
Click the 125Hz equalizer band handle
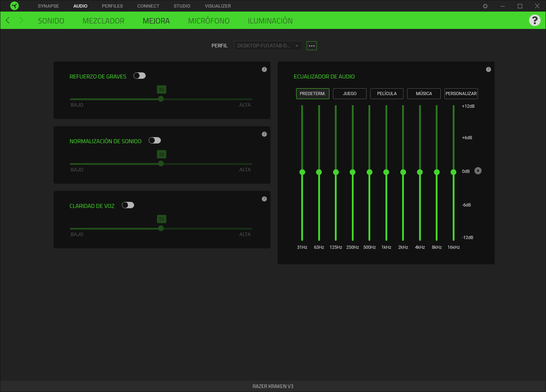click(x=336, y=172)
